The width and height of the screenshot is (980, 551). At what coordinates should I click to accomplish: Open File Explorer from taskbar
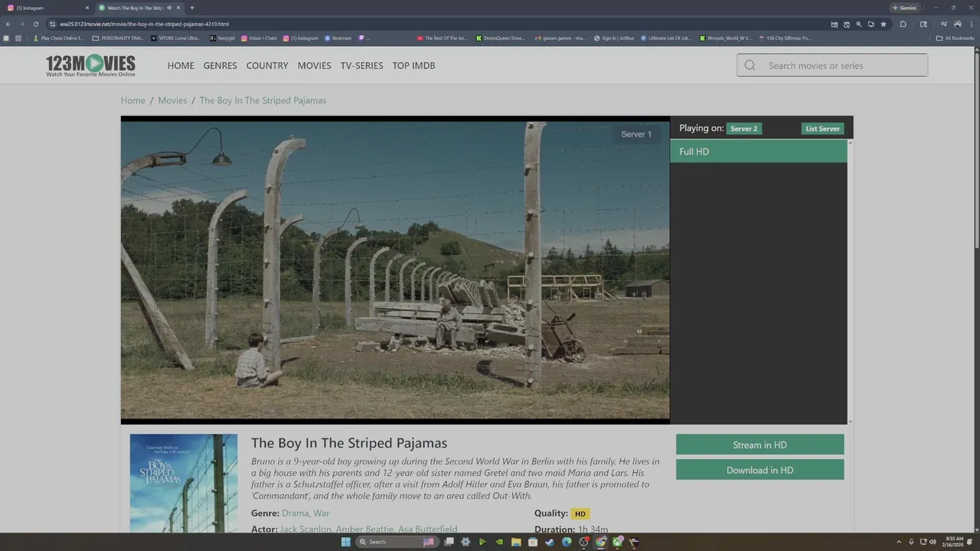point(516,542)
